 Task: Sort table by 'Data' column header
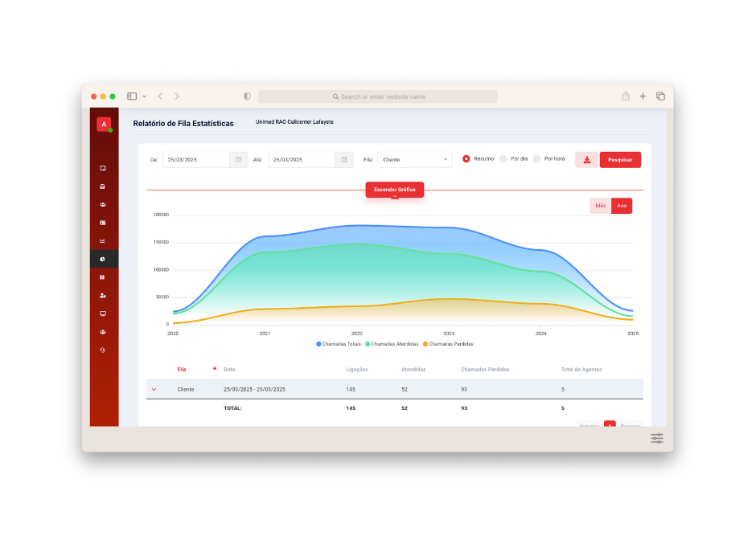229,370
